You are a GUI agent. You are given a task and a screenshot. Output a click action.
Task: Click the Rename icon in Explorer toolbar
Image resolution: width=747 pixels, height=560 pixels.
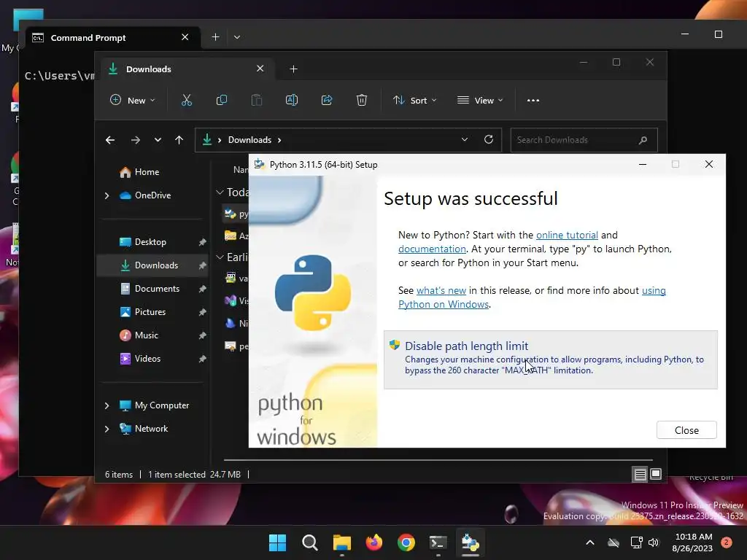click(x=292, y=100)
